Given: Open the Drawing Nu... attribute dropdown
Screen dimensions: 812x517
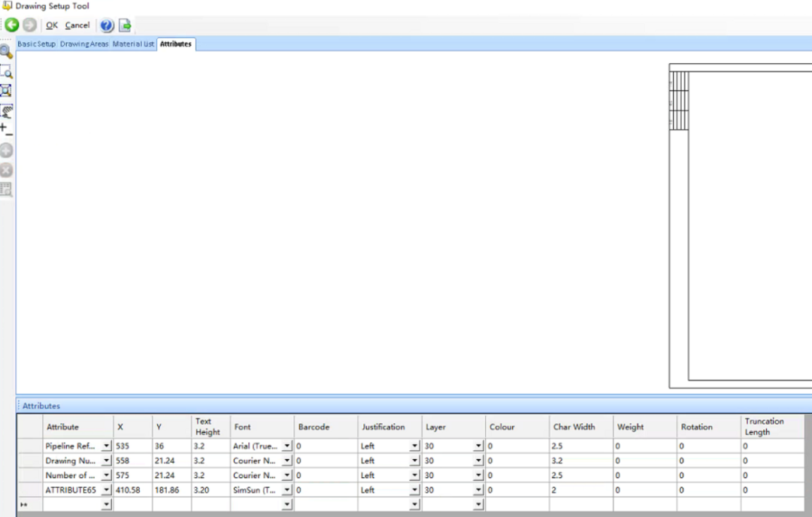Looking at the screenshot, I should click(x=106, y=460).
